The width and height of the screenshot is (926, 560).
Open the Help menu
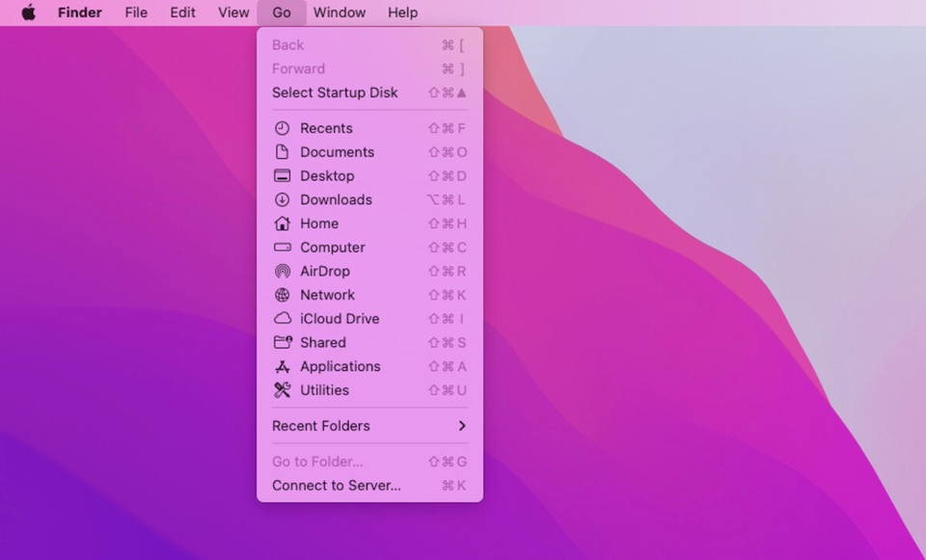[403, 13]
